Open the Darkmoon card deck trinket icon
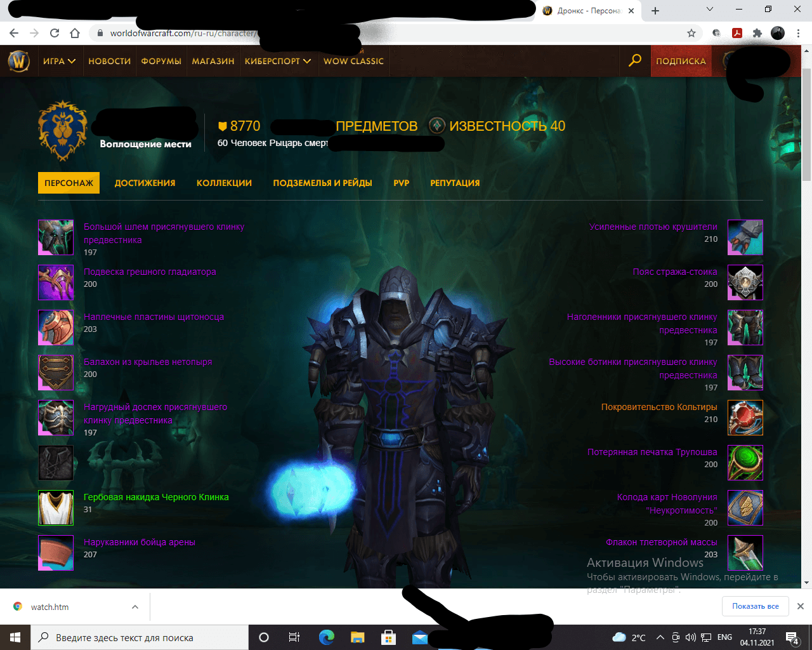Image resolution: width=812 pixels, height=650 pixels. (x=745, y=508)
